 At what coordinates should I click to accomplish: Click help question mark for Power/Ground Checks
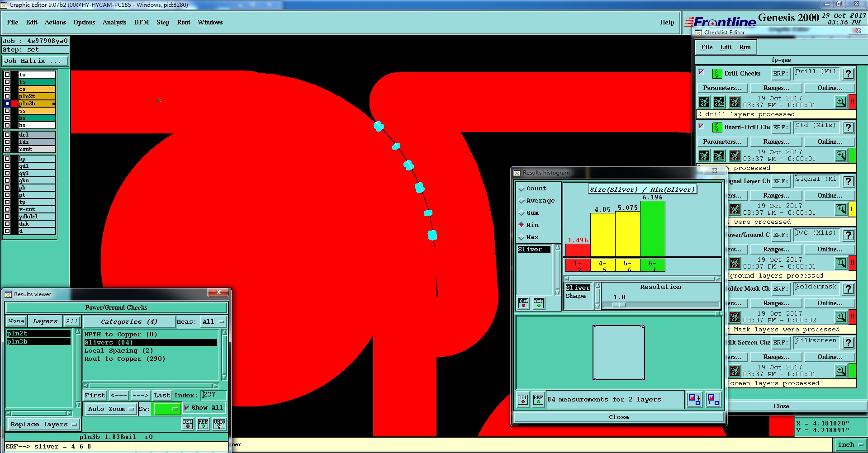pos(849,235)
